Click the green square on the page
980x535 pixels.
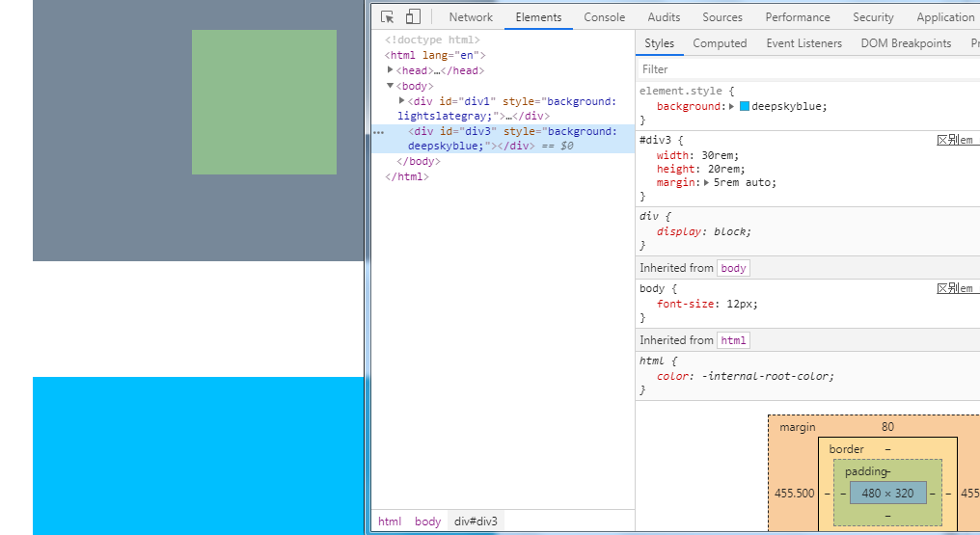point(263,102)
